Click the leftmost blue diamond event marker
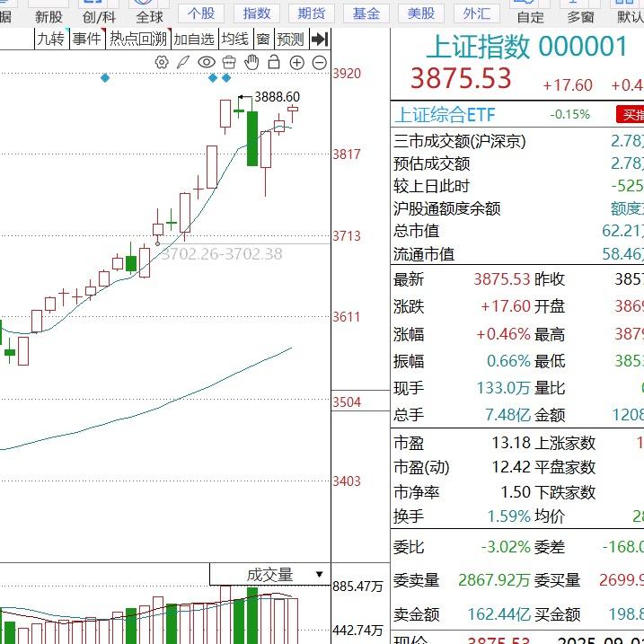The image size is (644, 644). coord(105,77)
